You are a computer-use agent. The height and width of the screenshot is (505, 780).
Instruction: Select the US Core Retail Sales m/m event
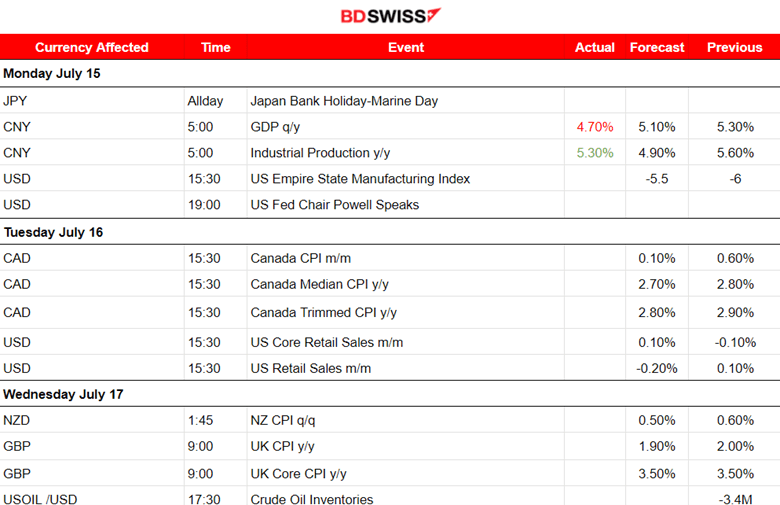point(326,342)
